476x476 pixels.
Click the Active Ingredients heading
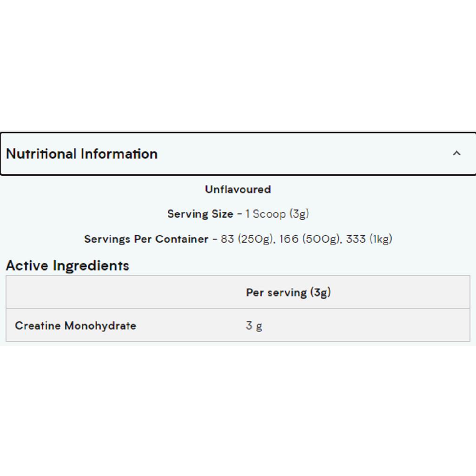tap(67, 265)
